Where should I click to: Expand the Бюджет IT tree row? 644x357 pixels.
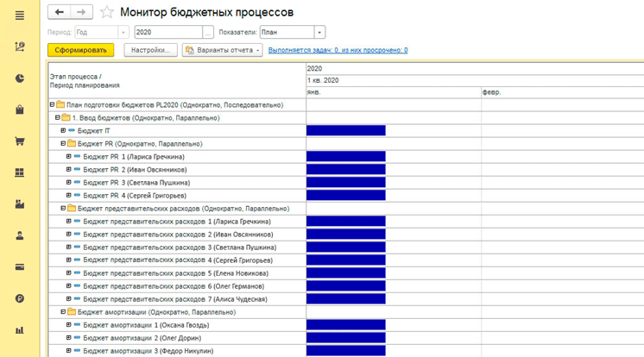[63, 131]
